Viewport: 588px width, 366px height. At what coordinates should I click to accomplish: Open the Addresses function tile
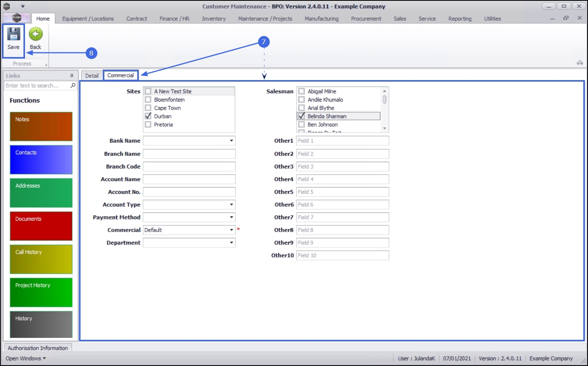point(41,193)
